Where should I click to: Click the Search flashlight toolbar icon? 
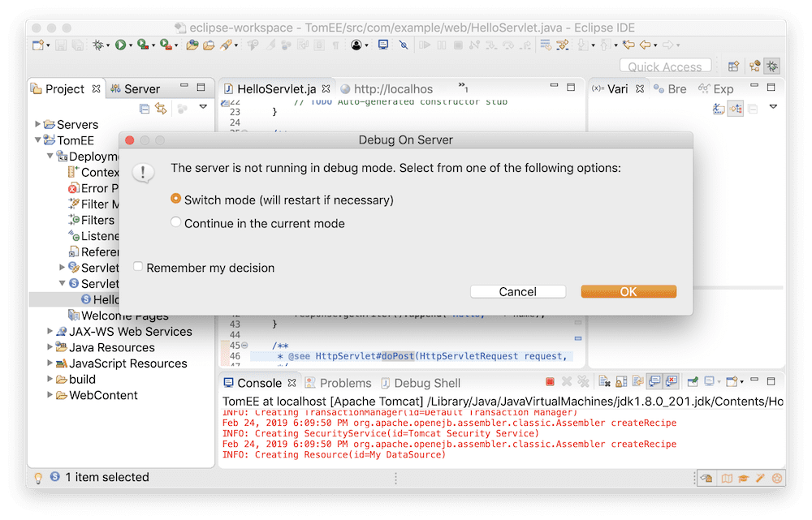coord(226,45)
